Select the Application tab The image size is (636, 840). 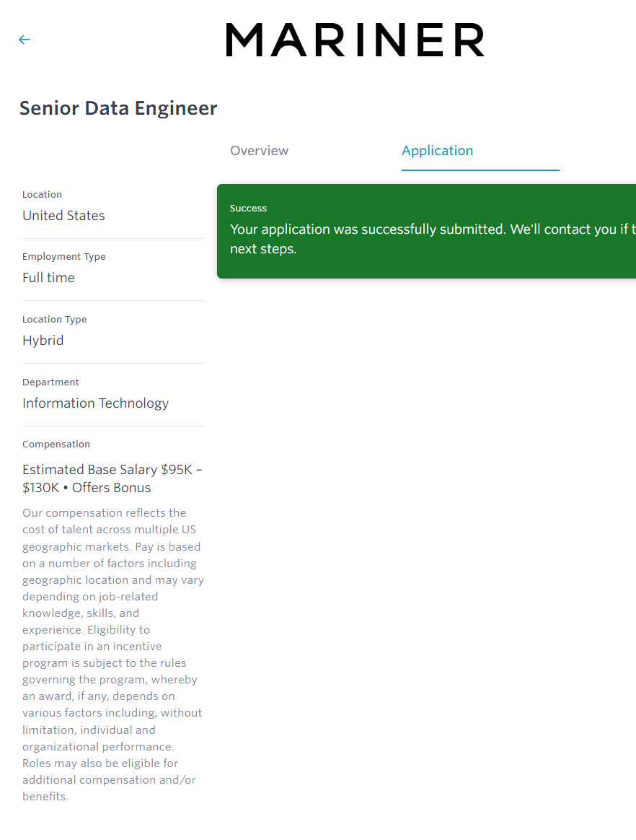(x=437, y=151)
